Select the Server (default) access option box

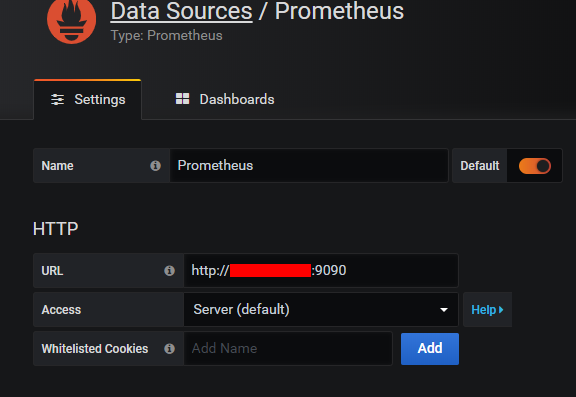coord(321,310)
